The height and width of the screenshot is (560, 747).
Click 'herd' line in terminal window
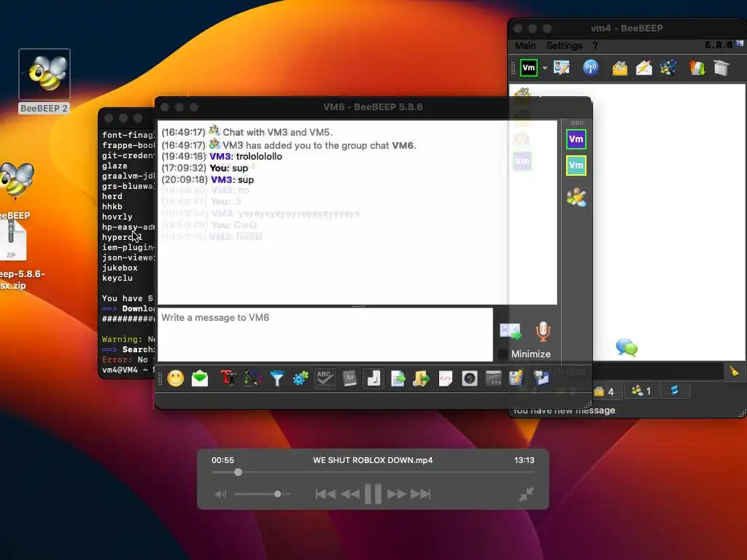point(112,197)
